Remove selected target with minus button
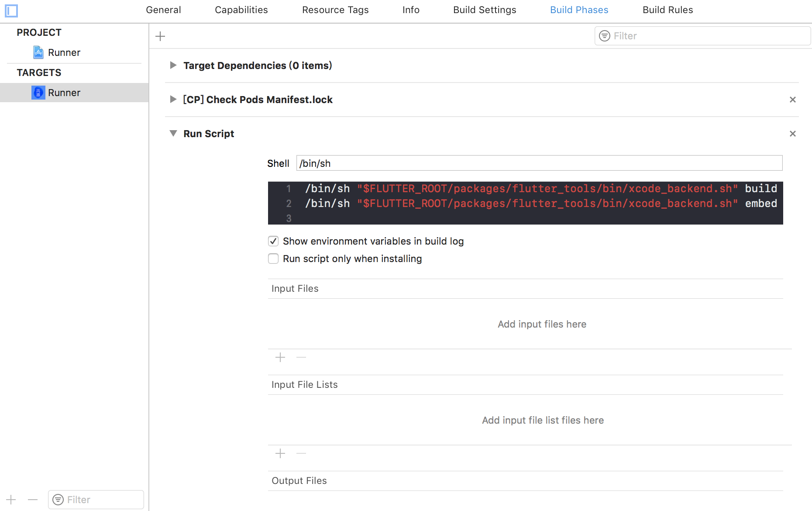 click(x=33, y=500)
